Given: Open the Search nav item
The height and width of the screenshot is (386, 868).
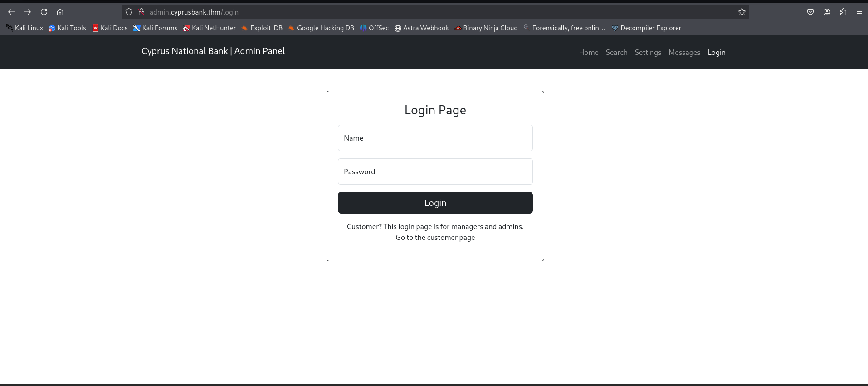Looking at the screenshot, I should tap(617, 53).
